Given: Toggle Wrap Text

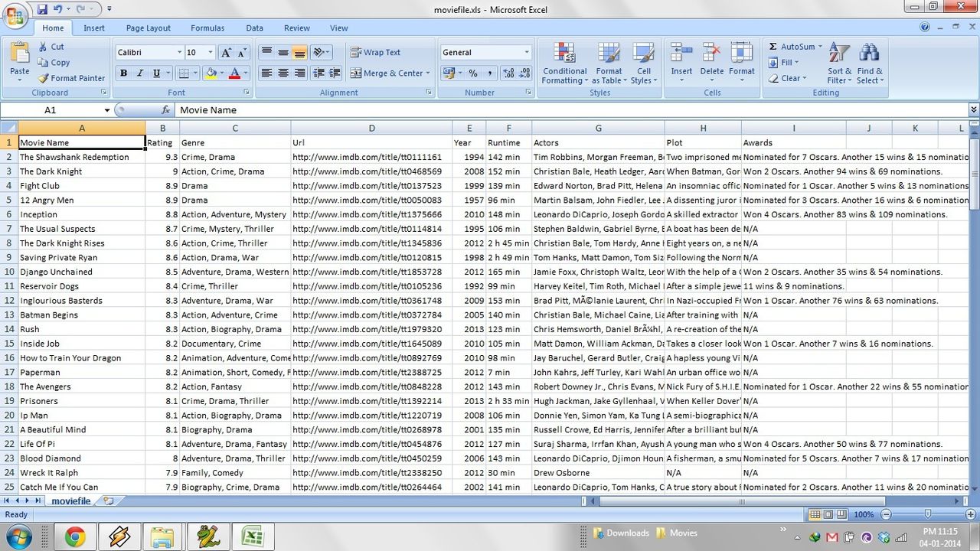Looking at the screenshot, I should coord(375,53).
